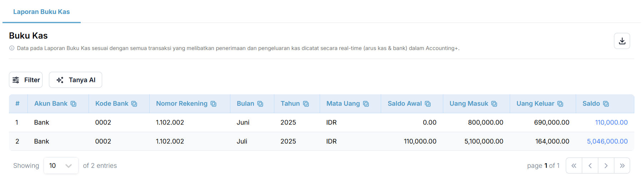Click the Buku Kas heading
Viewport: 644px width, 176px height.
coord(28,36)
